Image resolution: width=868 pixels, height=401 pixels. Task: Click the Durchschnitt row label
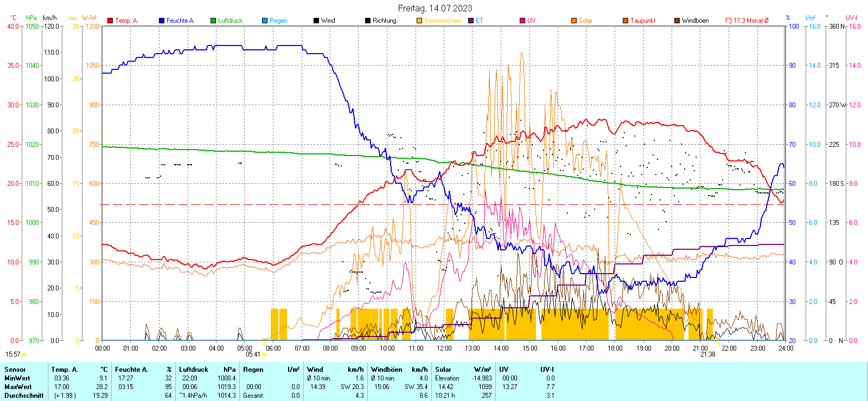[x=24, y=396]
